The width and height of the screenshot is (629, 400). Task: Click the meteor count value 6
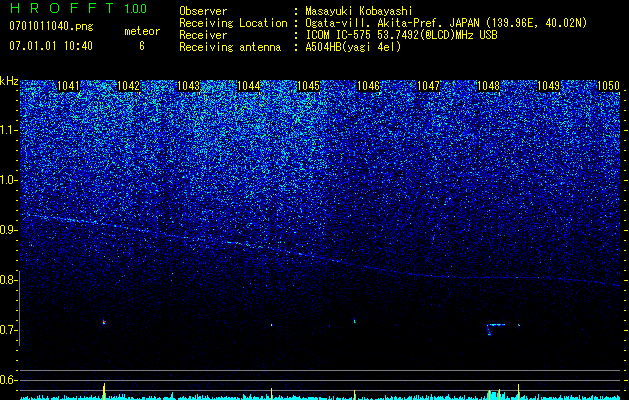[x=142, y=46]
